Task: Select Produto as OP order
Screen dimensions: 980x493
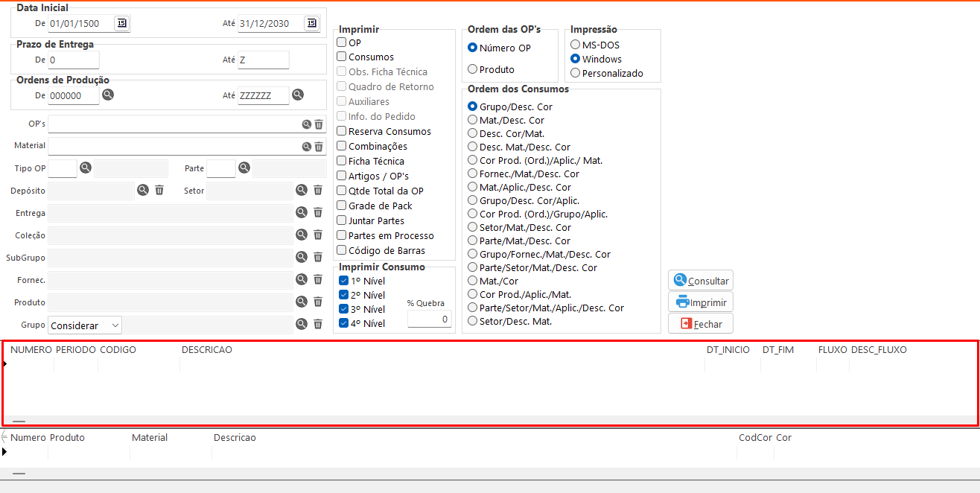Action: [472, 69]
